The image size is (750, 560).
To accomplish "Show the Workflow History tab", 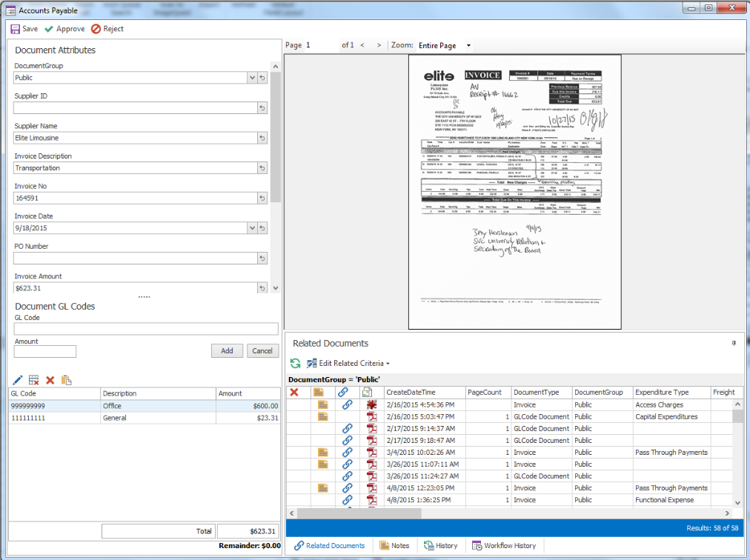I will click(504, 546).
